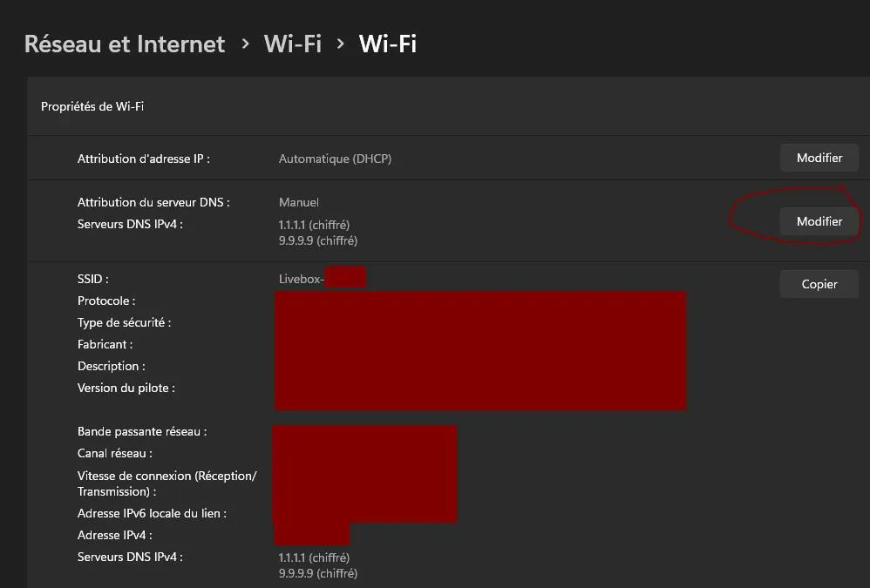Click 1.1.1.1 (chiffré) under DNS attribution
This screenshot has height=588, width=870.
[314, 225]
